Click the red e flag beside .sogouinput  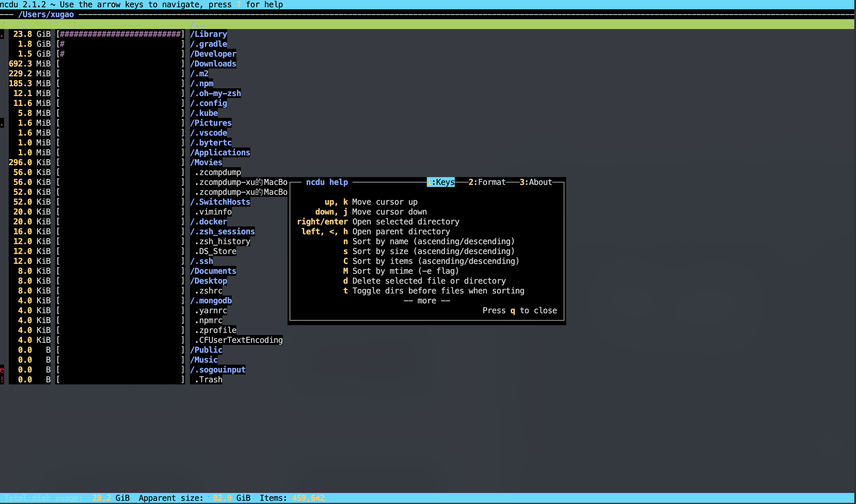point(2,370)
